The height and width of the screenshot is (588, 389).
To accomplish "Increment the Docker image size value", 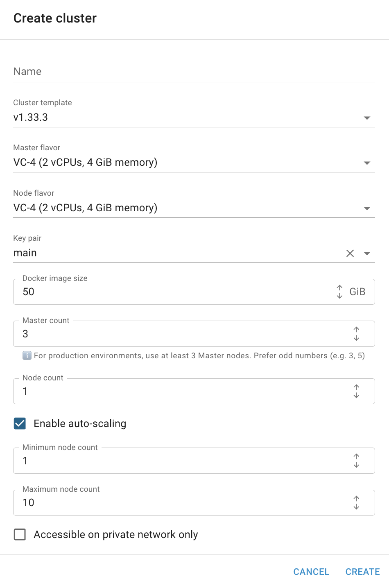I will [339, 287].
